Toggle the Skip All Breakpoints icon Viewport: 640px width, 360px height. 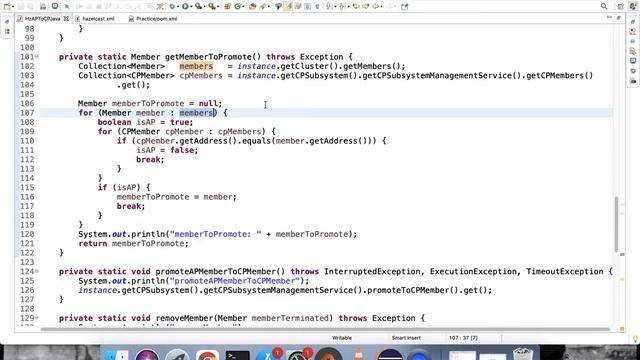click(x=67, y=7)
